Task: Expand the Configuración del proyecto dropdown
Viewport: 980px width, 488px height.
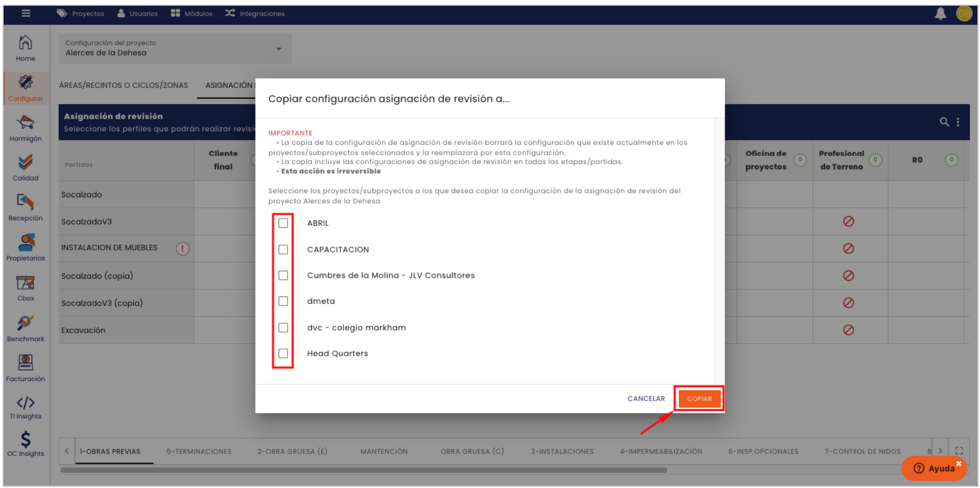Action: pyautogui.click(x=279, y=49)
